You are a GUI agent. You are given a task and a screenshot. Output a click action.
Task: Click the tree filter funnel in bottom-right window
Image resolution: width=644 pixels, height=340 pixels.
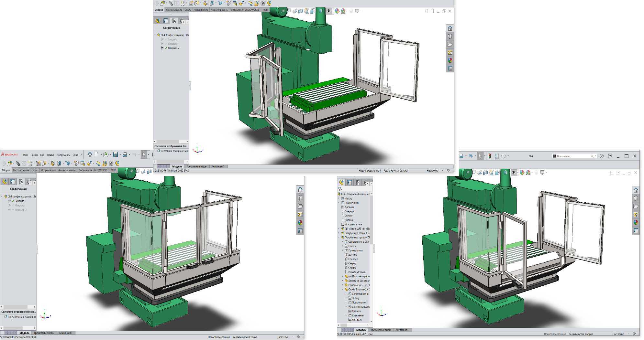[x=340, y=189]
